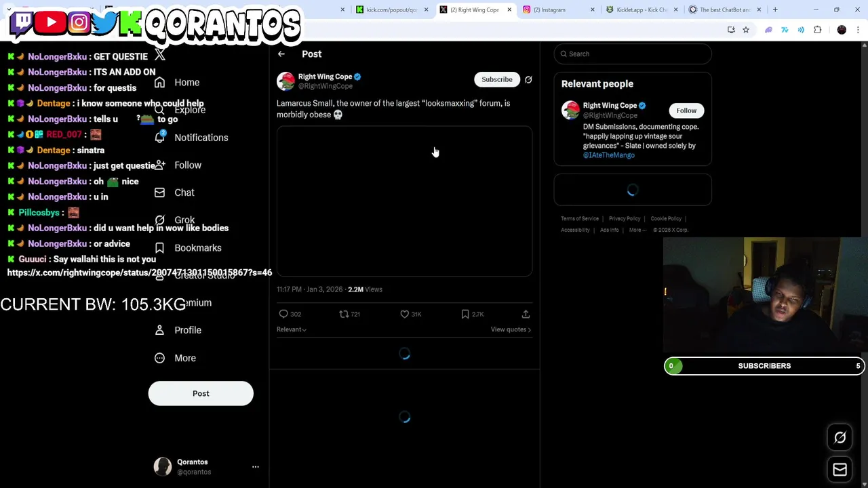Screen dimensions: 868x488
Task: Go back with the Post header arrow
Action: click(281, 54)
